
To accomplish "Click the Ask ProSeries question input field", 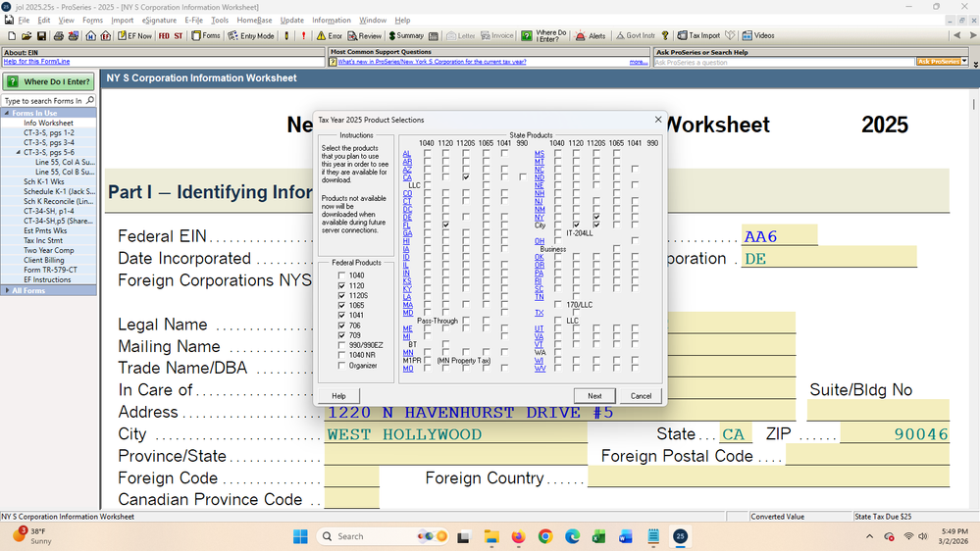I will point(784,62).
